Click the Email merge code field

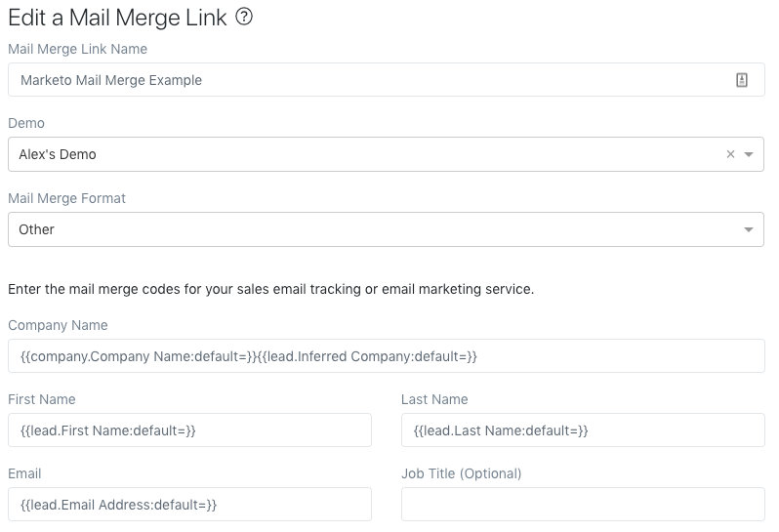pyautogui.click(x=189, y=505)
